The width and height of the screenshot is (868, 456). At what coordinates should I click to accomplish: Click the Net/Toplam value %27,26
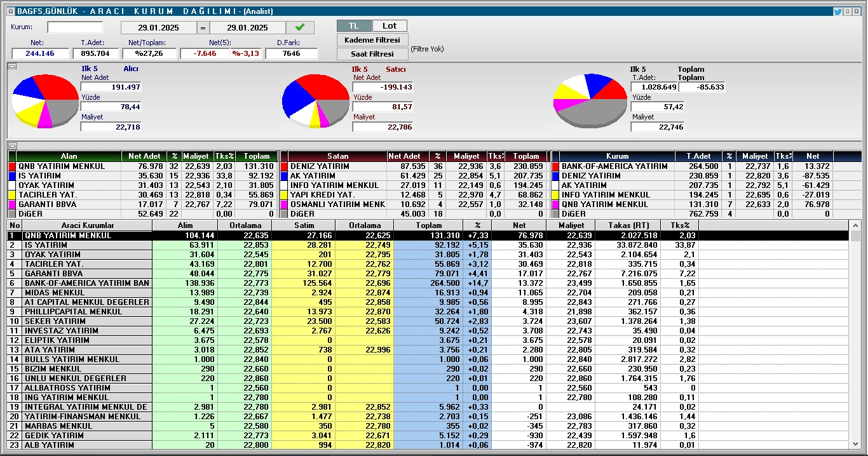pos(149,53)
